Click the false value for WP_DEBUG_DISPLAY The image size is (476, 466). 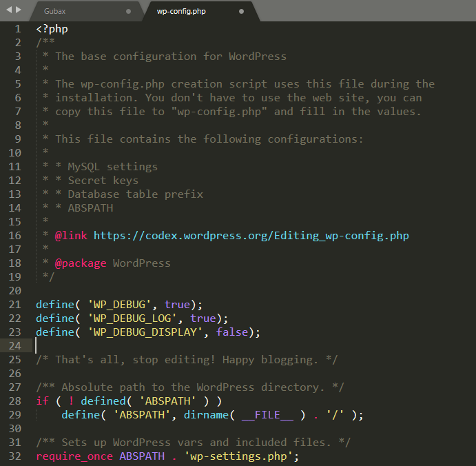(231, 332)
